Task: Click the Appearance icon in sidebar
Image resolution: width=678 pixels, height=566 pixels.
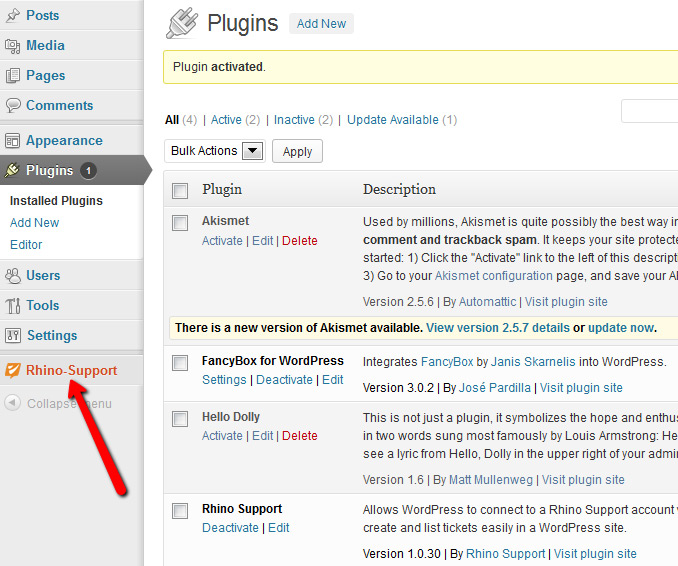Action: 12,141
